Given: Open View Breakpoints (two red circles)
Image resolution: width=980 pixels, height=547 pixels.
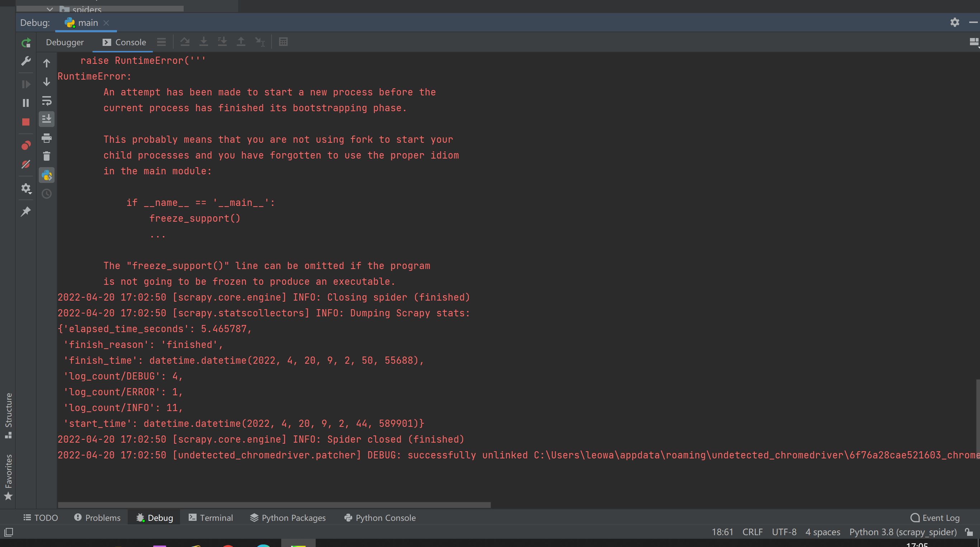Looking at the screenshot, I should tap(26, 146).
